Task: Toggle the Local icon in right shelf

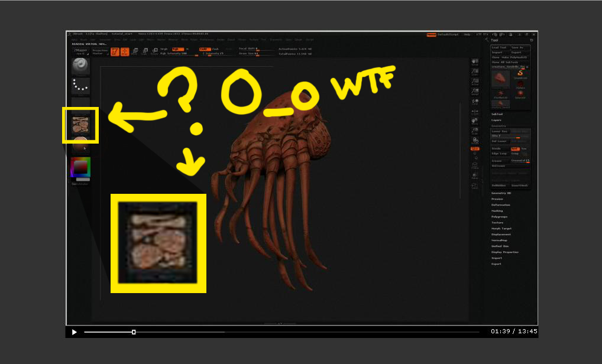Action: [x=475, y=102]
